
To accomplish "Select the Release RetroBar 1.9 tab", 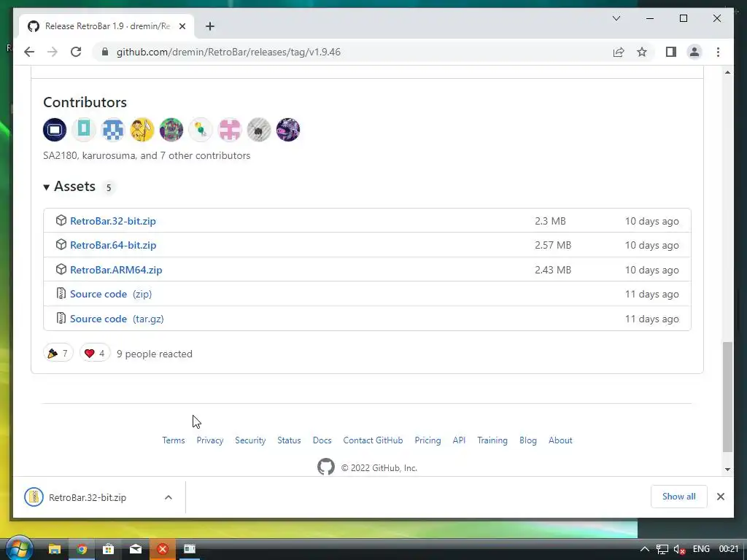I will [107, 26].
